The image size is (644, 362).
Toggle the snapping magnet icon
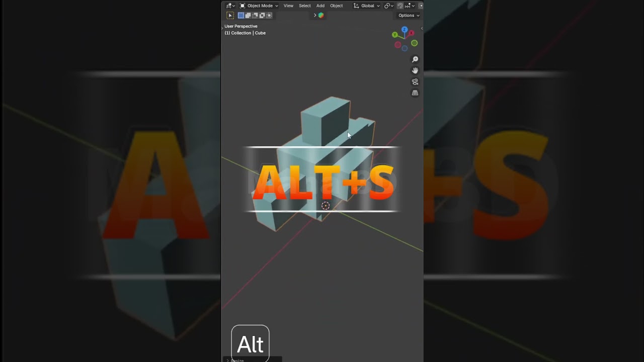(400, 6)
